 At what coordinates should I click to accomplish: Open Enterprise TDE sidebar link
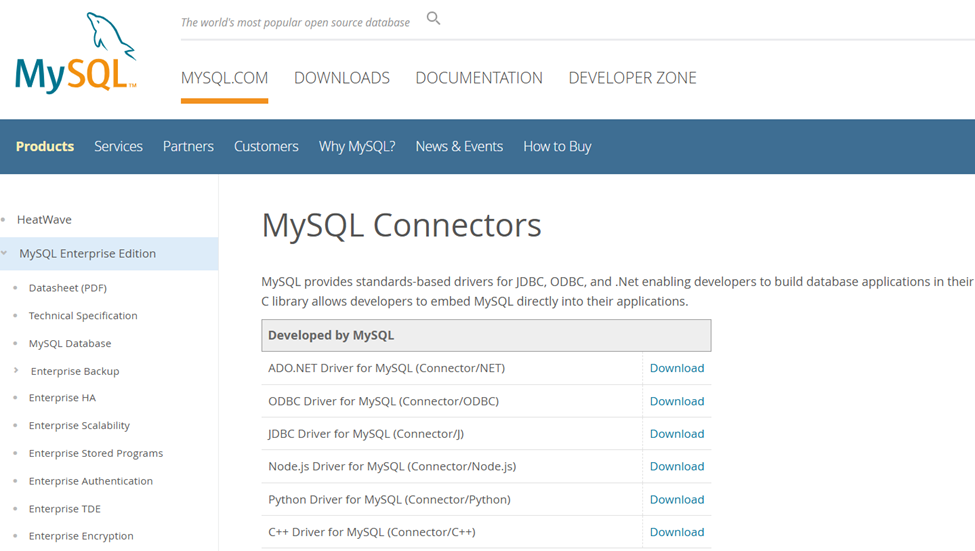(65, 509)
